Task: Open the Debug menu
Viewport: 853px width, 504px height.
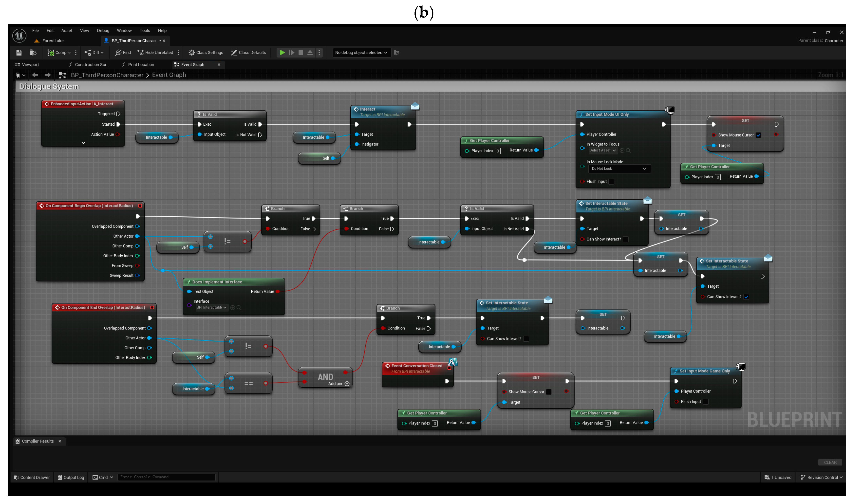Action: tap(103, 31)
